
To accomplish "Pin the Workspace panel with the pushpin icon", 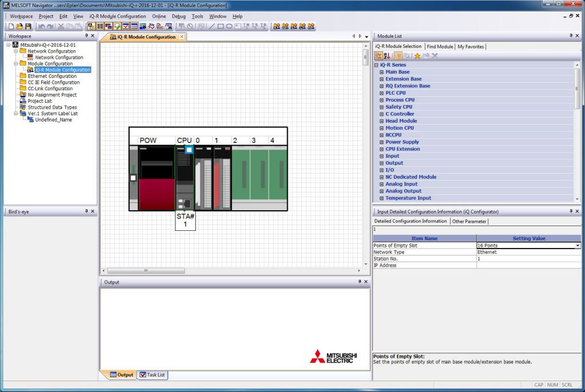I will click(86, 36).
